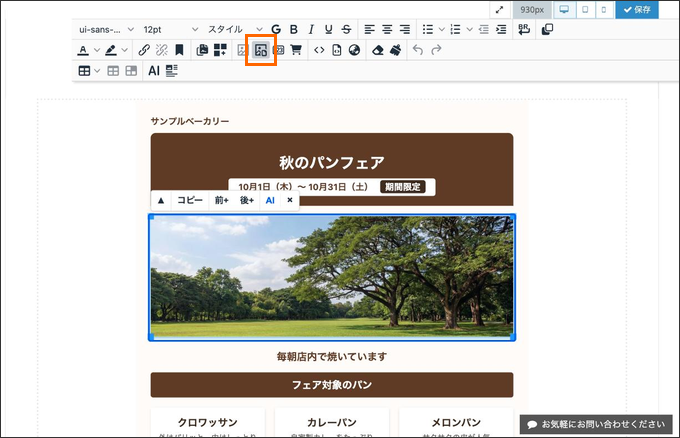Remove block with × button
Screen dimensions: 680x438
pyautogui.click(x=290, y=200)
